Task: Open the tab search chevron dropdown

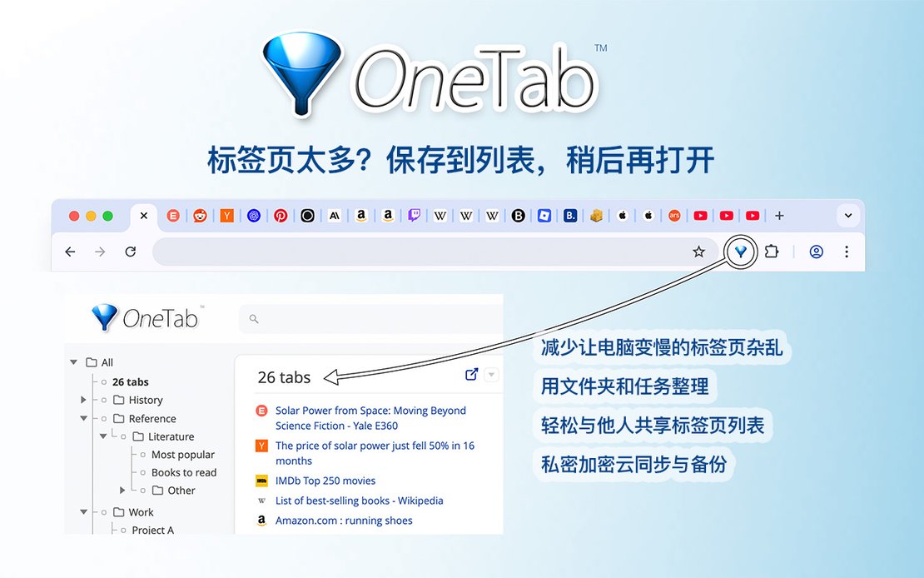Action: click(848, 216)
